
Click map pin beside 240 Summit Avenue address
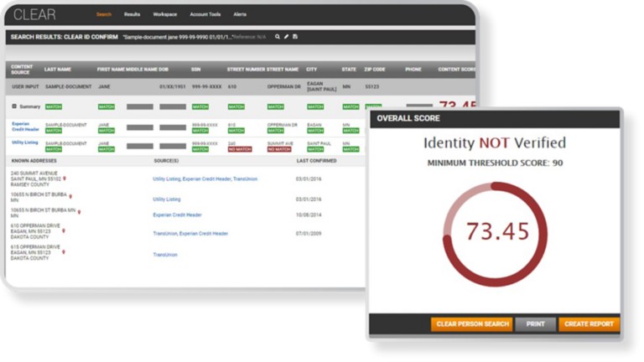[65, 179]
